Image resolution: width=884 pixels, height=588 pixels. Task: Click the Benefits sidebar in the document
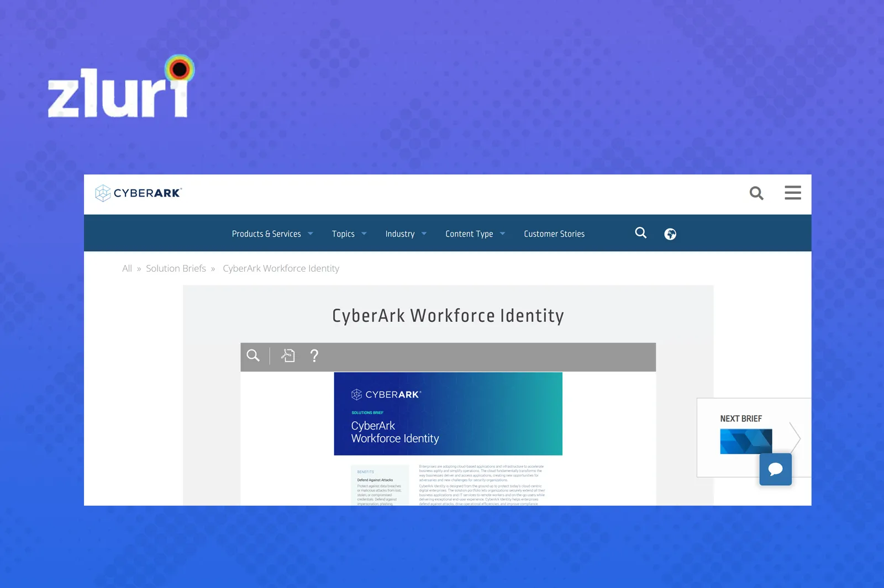click(380, 485)
